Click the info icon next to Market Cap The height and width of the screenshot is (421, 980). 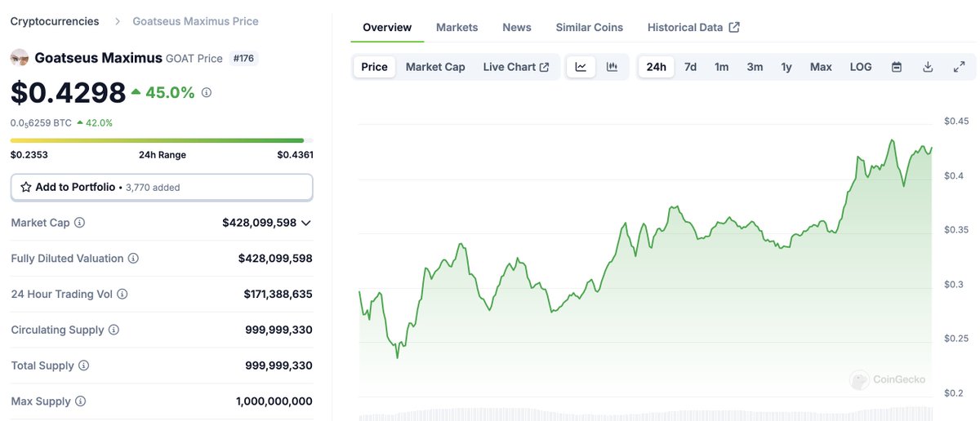[80, 223]
